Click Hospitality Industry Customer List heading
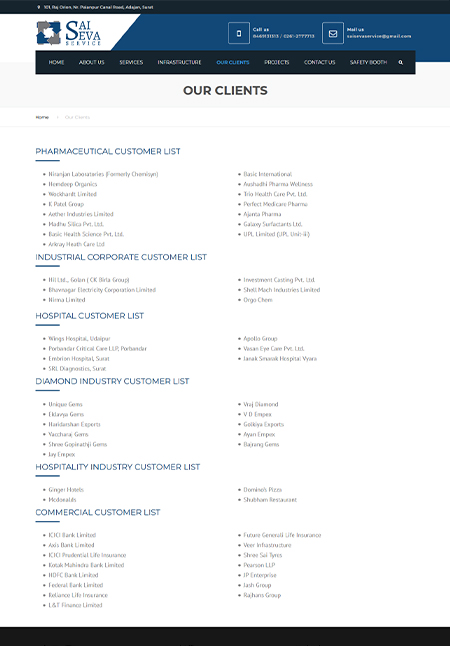 (117, 467)
